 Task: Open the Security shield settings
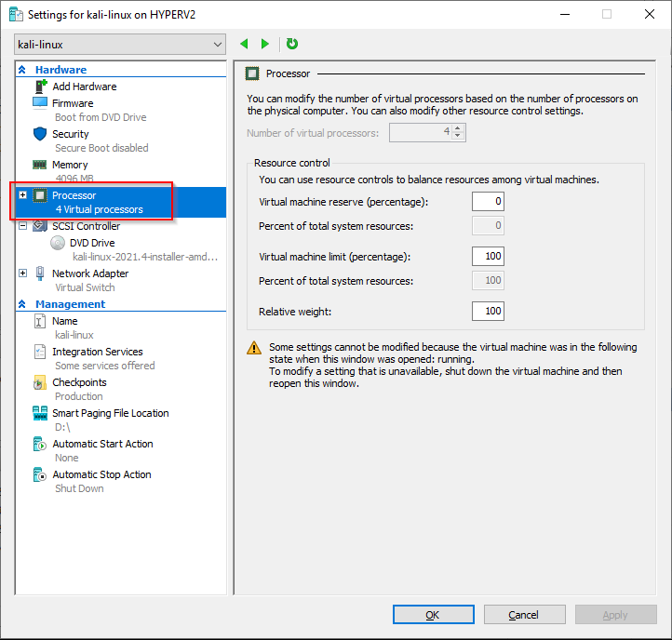point(40,134)
